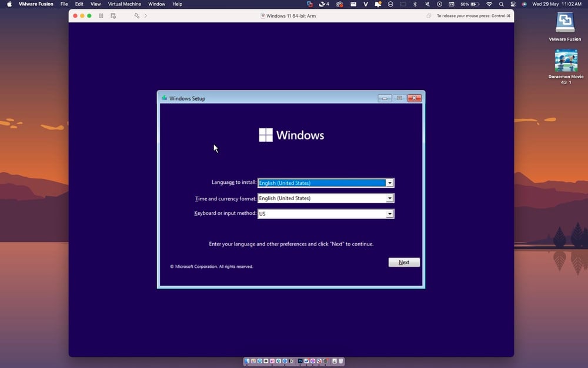The image size is (588, 368).
Task: Click the Bluetooth status icon
Action: 415,4
